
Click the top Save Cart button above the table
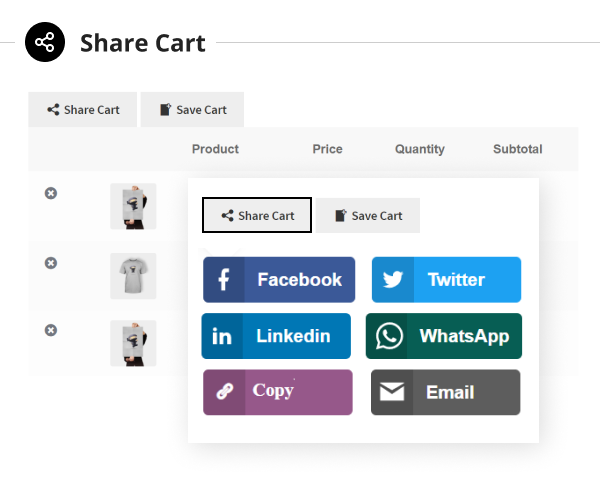(192, 109)
